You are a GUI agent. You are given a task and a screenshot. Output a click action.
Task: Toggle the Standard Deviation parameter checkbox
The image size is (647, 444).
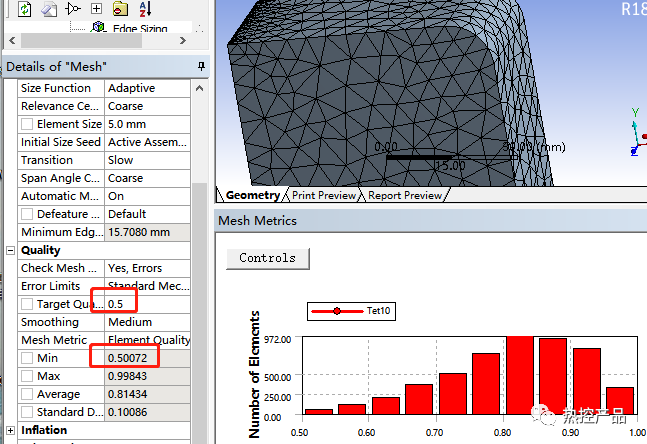[x=27, y=412]
